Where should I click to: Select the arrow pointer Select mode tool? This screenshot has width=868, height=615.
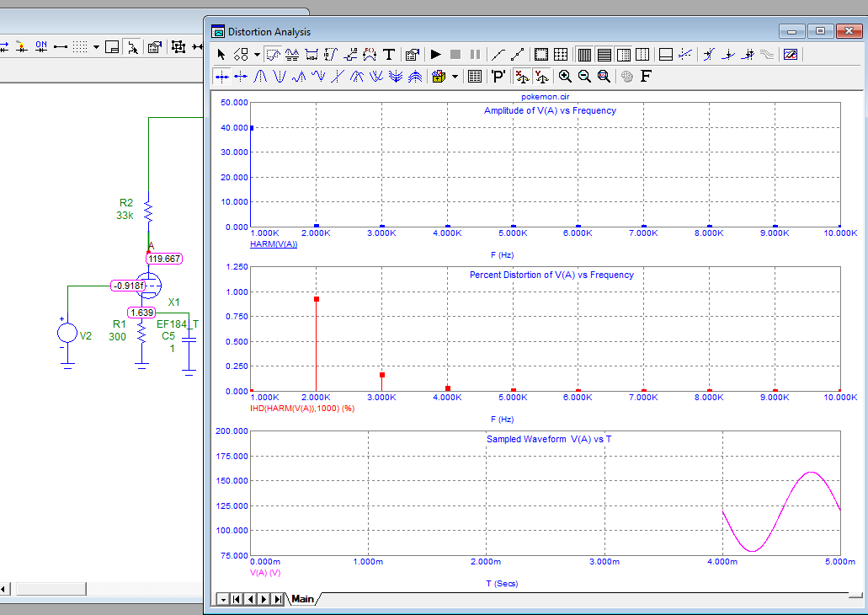tap(221, 55)
